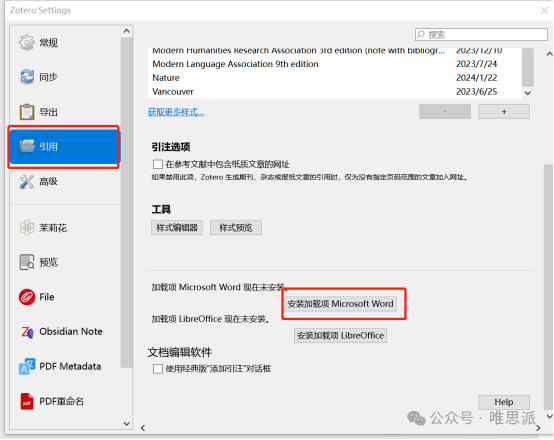Viewport: 554px width, 440px height.
Task: Open the 茉莉花 plugin pane
Action: coord(65,228)
